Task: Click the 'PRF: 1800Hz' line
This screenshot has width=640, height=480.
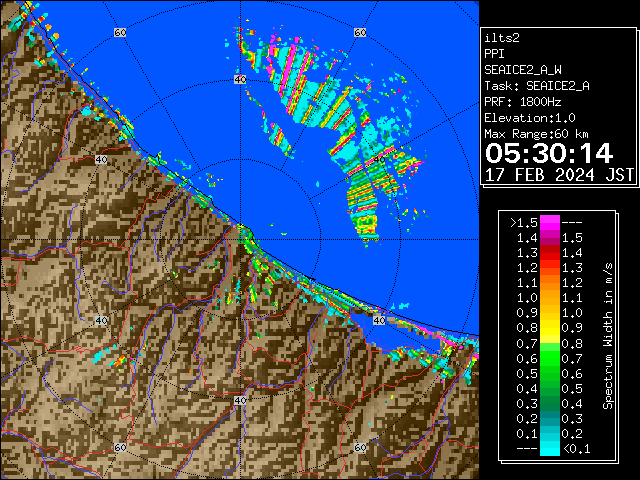Action: (x=522, y=102)
